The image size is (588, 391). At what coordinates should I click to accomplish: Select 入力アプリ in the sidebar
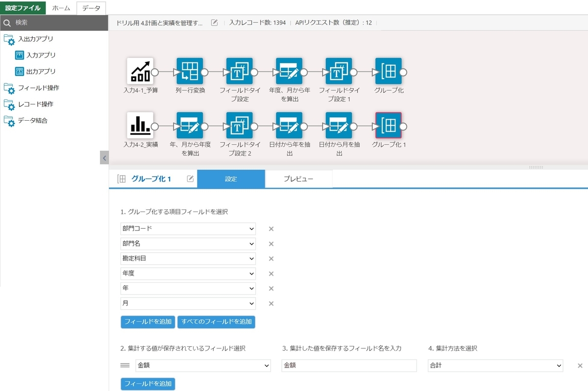click(35, 55)
